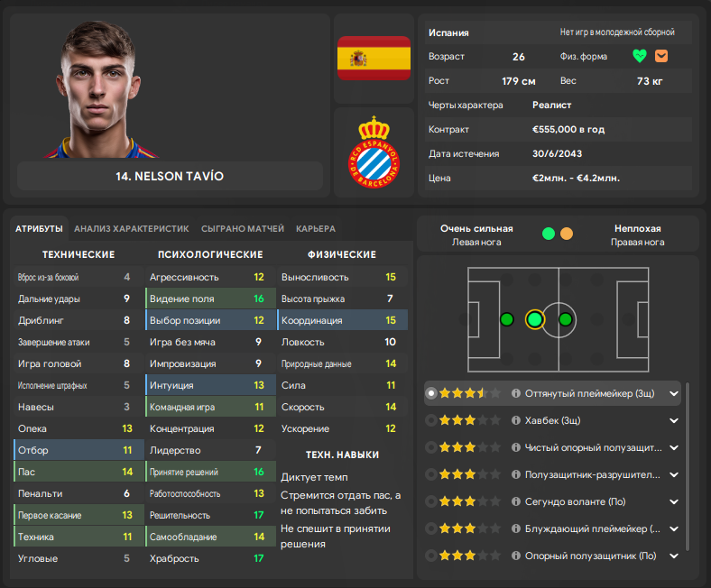
Task: Click info icon for Опорный полузащитник (По)
Action: coord(516,556)
